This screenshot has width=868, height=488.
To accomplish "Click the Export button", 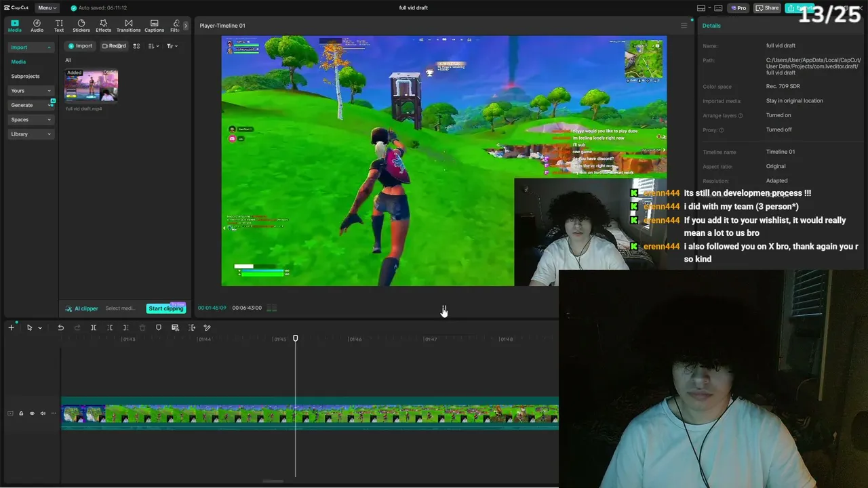I will (800, 8).
